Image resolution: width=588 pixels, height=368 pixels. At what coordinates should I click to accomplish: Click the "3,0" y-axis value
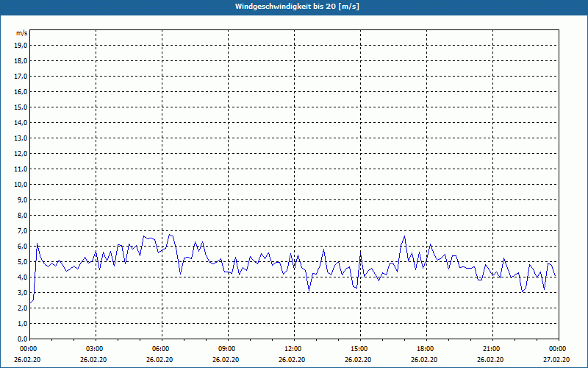tap(22, 292)
